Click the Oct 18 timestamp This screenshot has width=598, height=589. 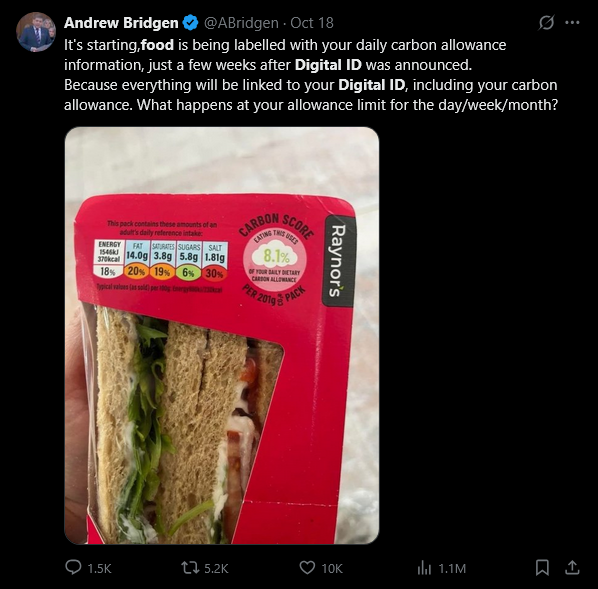tap(312, 23)
